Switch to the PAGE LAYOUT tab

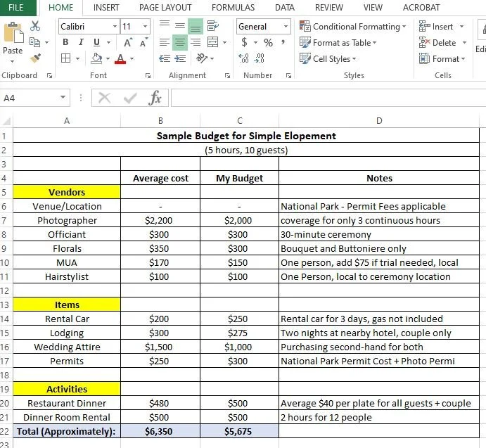point(165,8)
